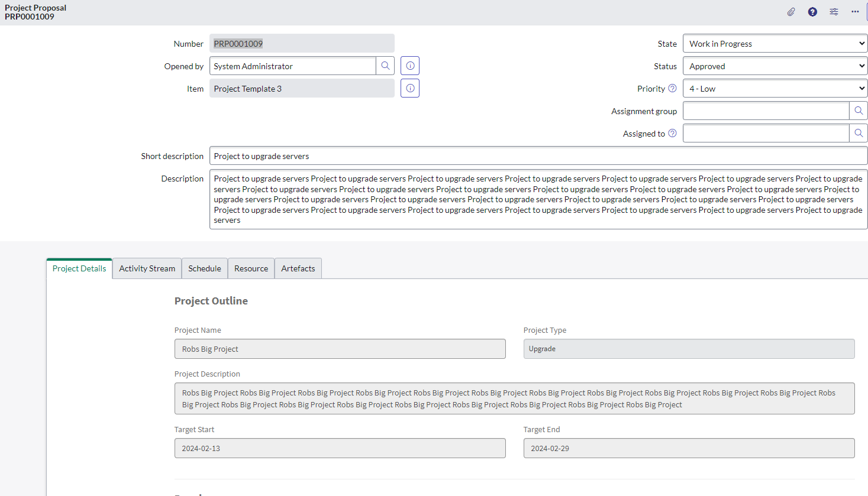Click the paperclip attachments icon
Image resolution: width=868 pixels, height=496 pixels.
point(791,12)
